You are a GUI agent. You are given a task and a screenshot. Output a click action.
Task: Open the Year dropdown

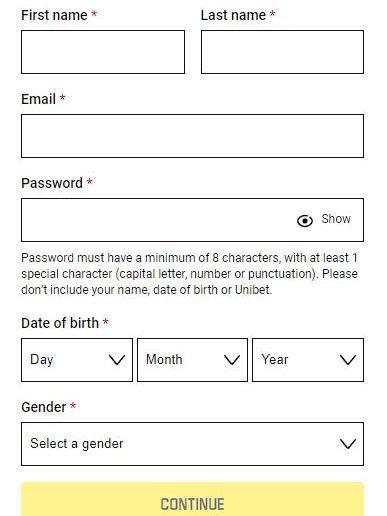[308, 360]
